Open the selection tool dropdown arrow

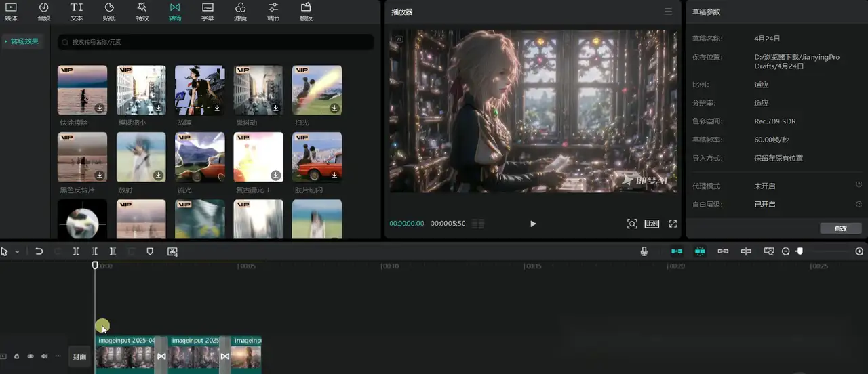[17, 251]
